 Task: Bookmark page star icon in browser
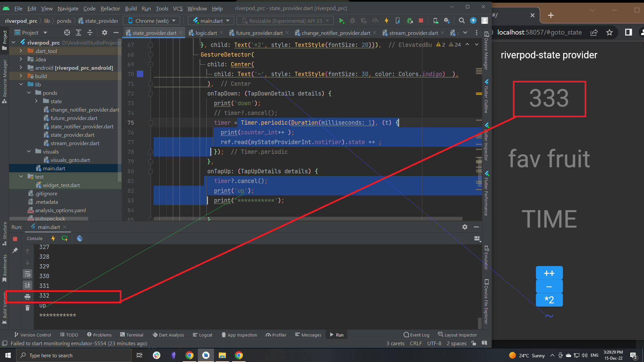click(609, 32)
